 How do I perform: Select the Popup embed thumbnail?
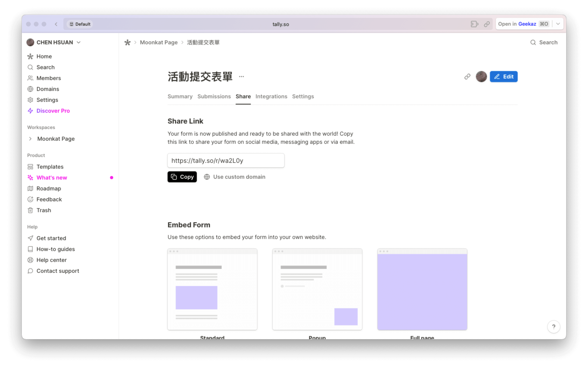pyautogui.click(x=317, y=289)
